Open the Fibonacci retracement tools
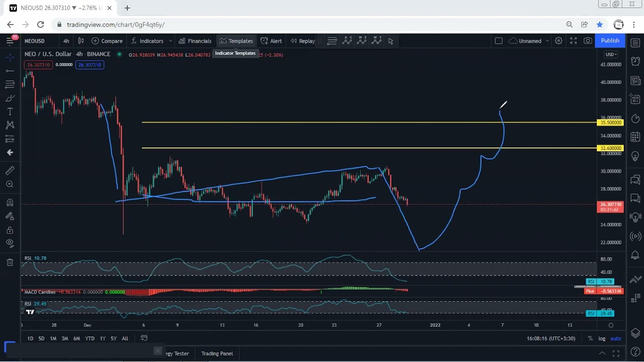Viewport: 644px width, 362px height. (x=10, y=84)
